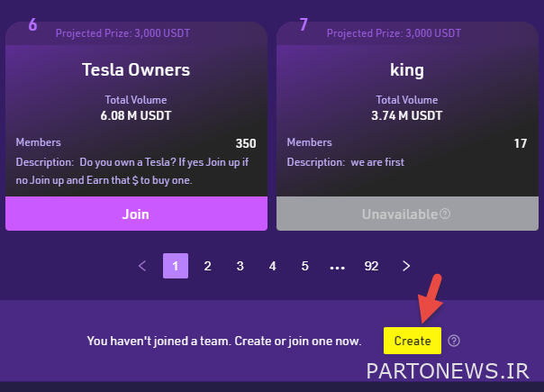544x392 pixels.
Task: Open page 5 of team list
Action: (x=304, y=266)
